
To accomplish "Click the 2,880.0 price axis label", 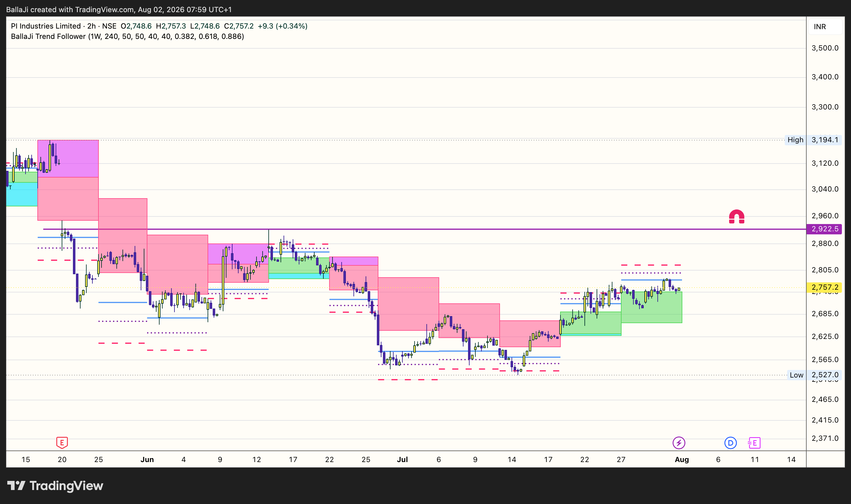I will pyautogui.click(x=825, y=243).
